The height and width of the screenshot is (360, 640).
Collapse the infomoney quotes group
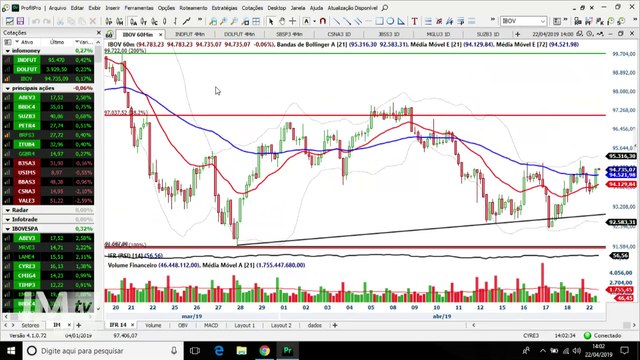[8, 51]
